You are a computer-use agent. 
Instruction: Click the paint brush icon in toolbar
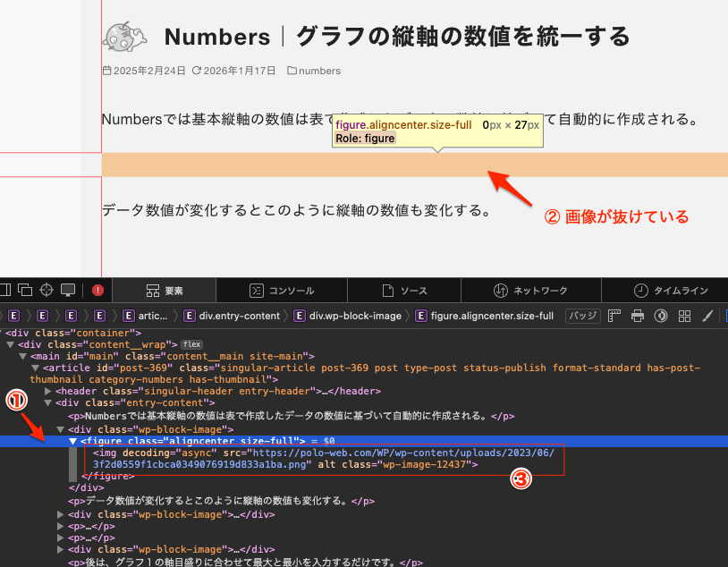[707, 316]
